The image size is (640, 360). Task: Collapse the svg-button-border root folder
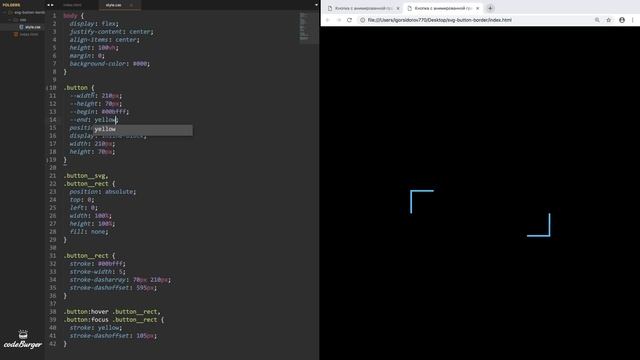pos(5,12)
